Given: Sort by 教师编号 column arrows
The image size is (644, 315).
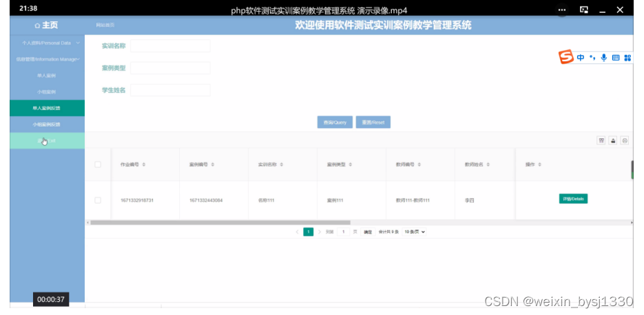Looking at the screenshot, I should click(x=419, y=164).
